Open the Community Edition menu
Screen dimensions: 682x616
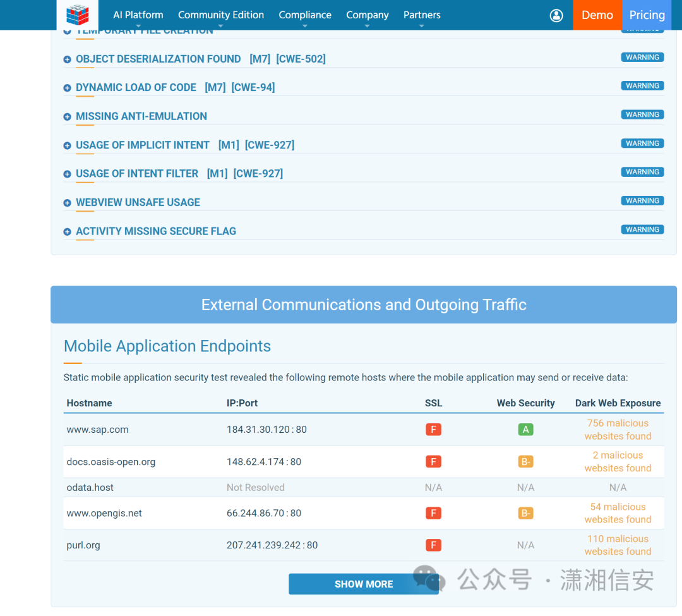click(221, 15)
